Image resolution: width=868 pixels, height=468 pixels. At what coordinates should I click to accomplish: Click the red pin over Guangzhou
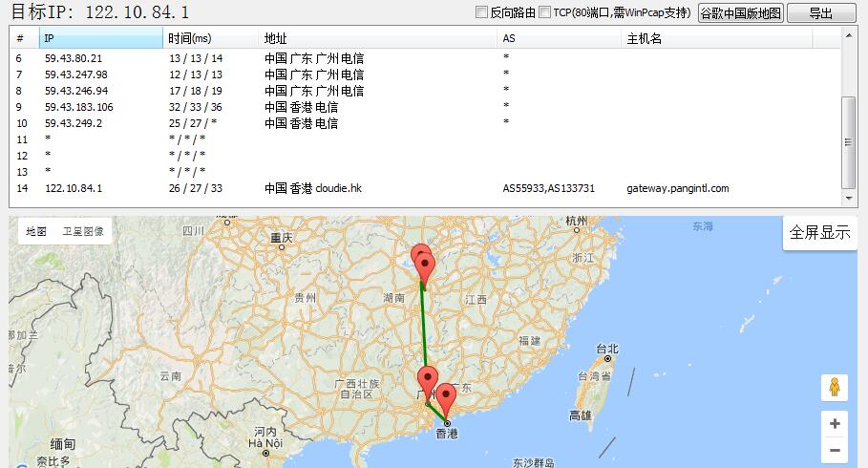428,381
